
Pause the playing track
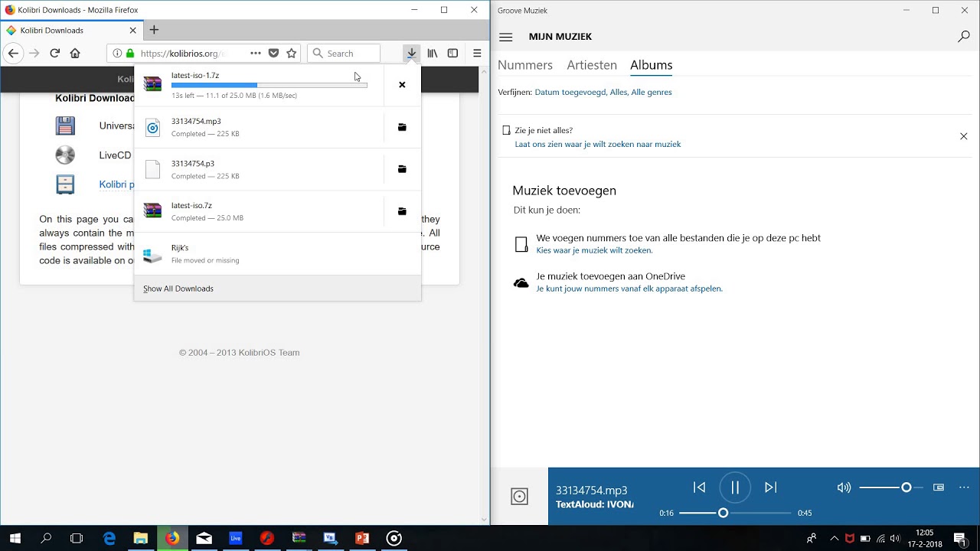pos(735,487)
